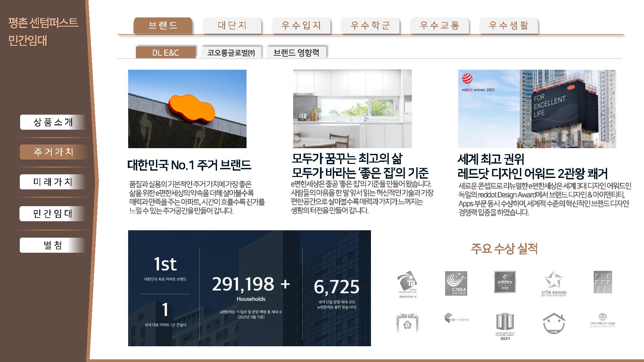Click the square grid-pattern award logo
Screen dimensions: 644x362
pyautogui.click(x=603, y=282)
